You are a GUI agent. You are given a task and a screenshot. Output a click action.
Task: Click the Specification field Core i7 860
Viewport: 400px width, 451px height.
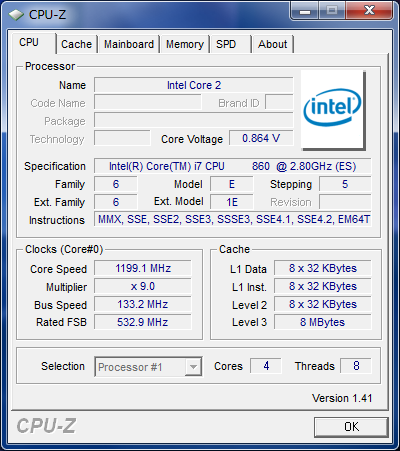click(x=232, y=166)
